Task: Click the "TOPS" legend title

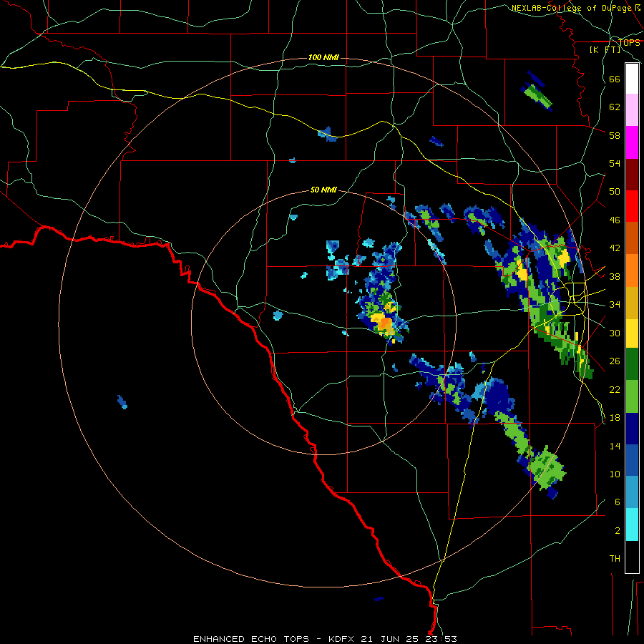Action: point(629,42)
